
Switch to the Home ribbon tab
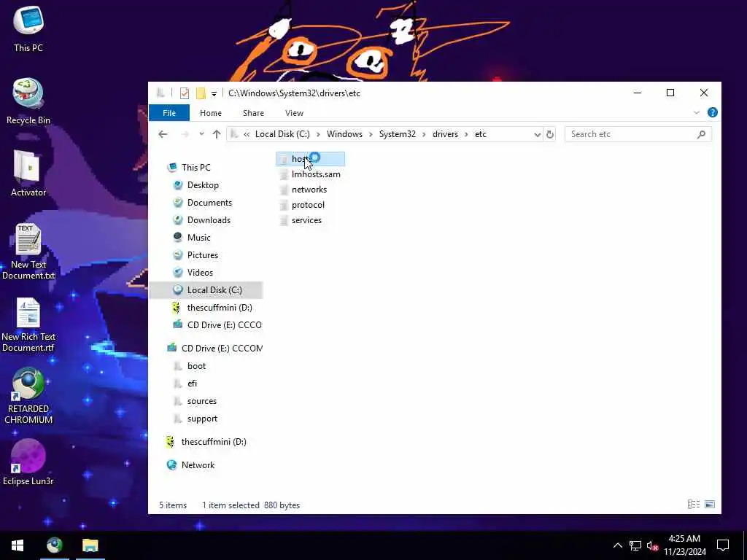(211, 113)
